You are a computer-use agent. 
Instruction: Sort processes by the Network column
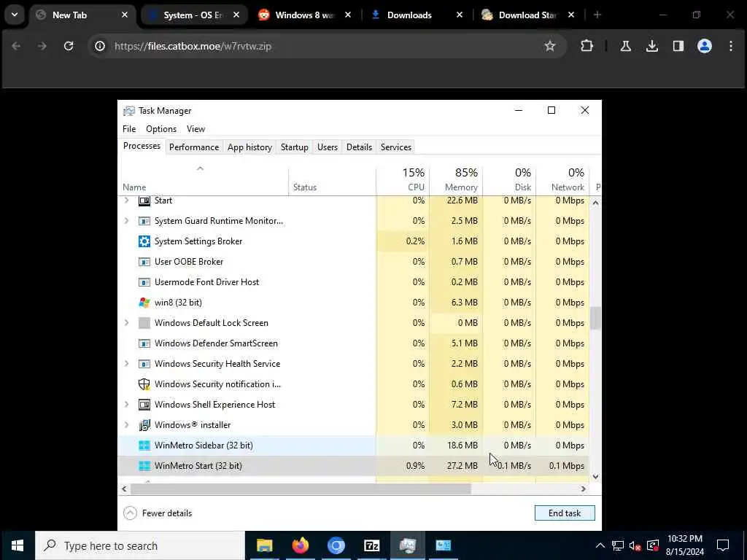(562, 179)
